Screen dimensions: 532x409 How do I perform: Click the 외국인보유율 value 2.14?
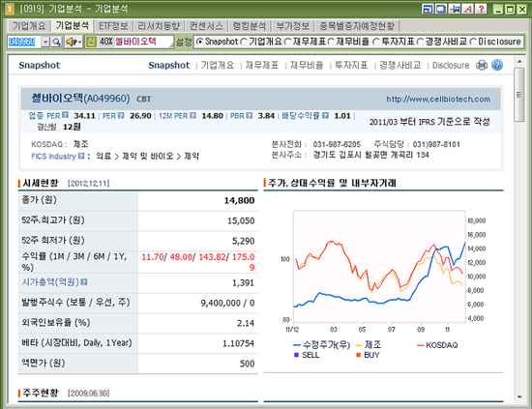[x=246, y=323]
